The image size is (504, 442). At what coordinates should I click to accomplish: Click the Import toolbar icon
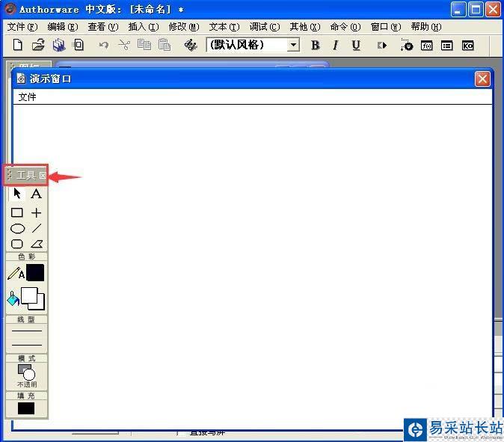(78, 45)
